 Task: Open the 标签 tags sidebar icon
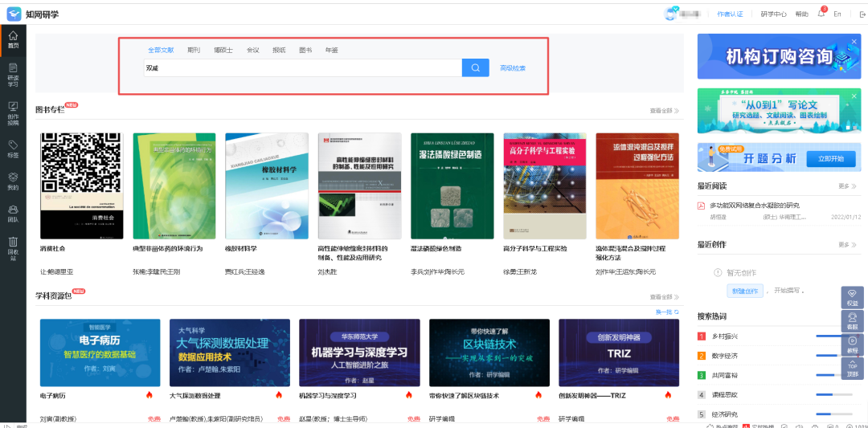tap(14, 149)
